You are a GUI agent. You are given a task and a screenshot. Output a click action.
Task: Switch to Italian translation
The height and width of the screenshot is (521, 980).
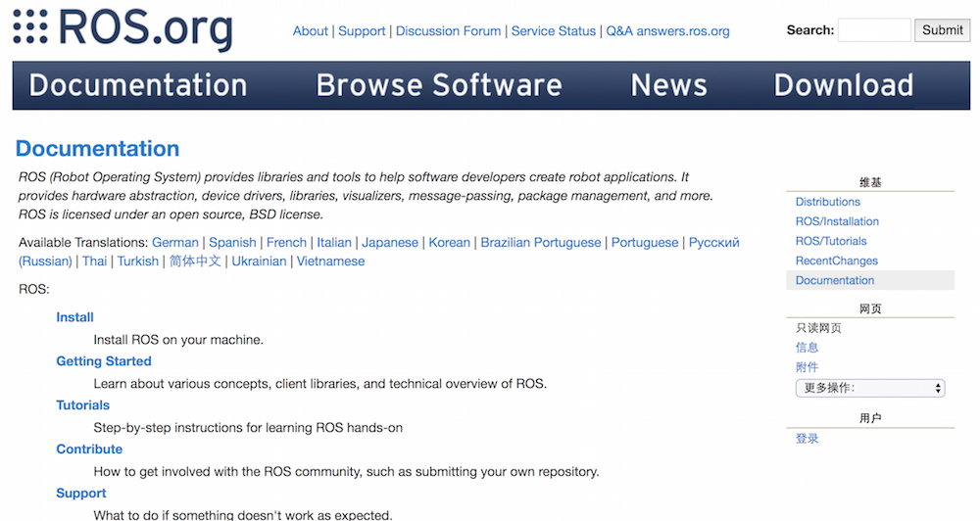pos(334,243)
